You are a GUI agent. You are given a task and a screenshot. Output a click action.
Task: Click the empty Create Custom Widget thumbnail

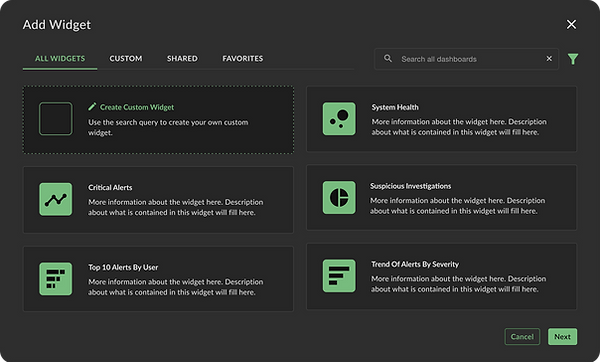[x=55, y=119]
